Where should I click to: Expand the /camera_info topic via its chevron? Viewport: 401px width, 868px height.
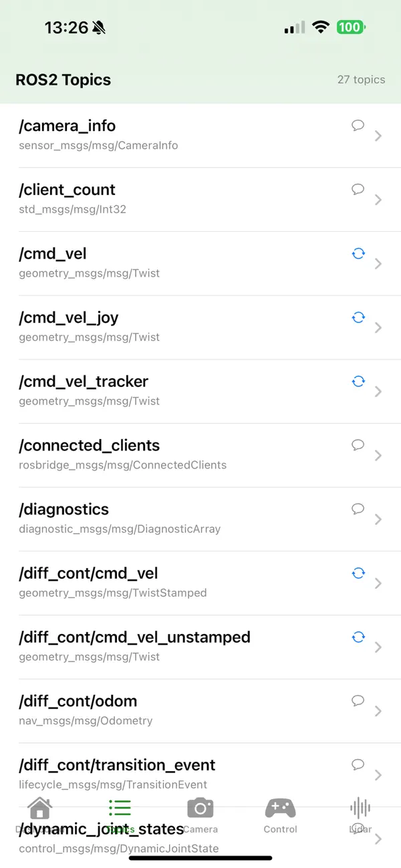[x=378, y=135]
